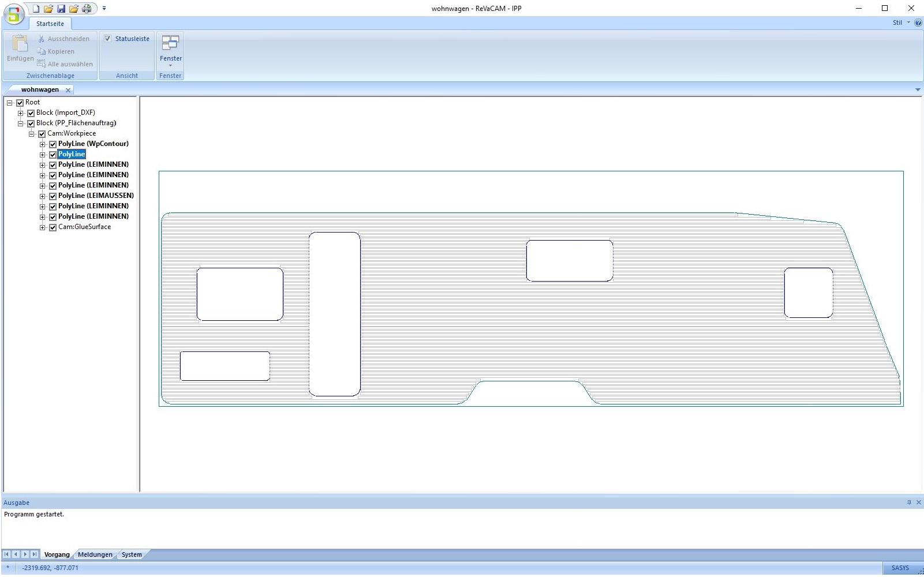This screenshot has width=924, height=577.
Task: Uncheck the highlighted PolyLine checkbox
Action: pos(53,155)
